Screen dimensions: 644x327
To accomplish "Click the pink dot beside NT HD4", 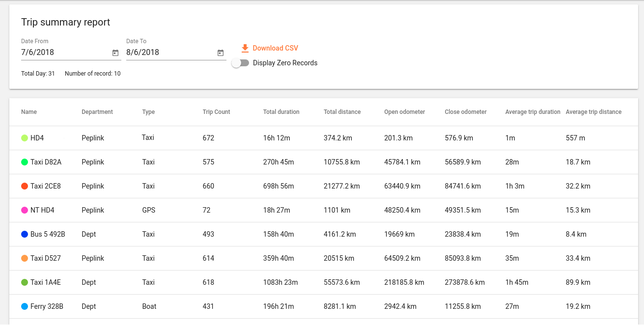I will coord(25,210).
